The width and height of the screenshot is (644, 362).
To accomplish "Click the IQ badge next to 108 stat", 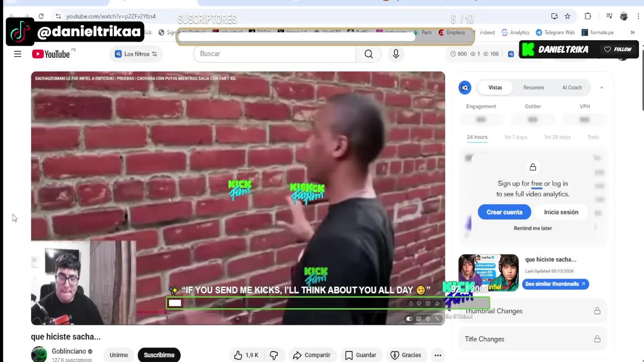I will tap(511, 54).
